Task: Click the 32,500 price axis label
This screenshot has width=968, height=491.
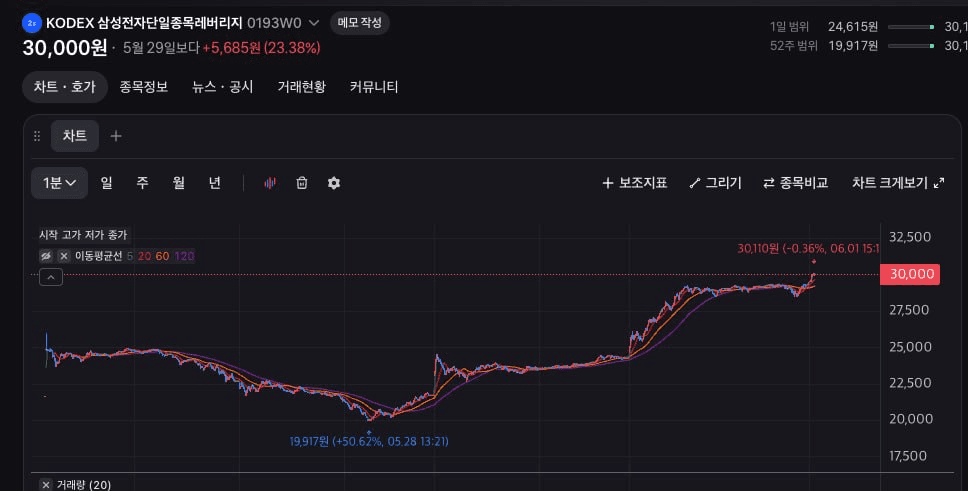Action: [x=910, y=237]
